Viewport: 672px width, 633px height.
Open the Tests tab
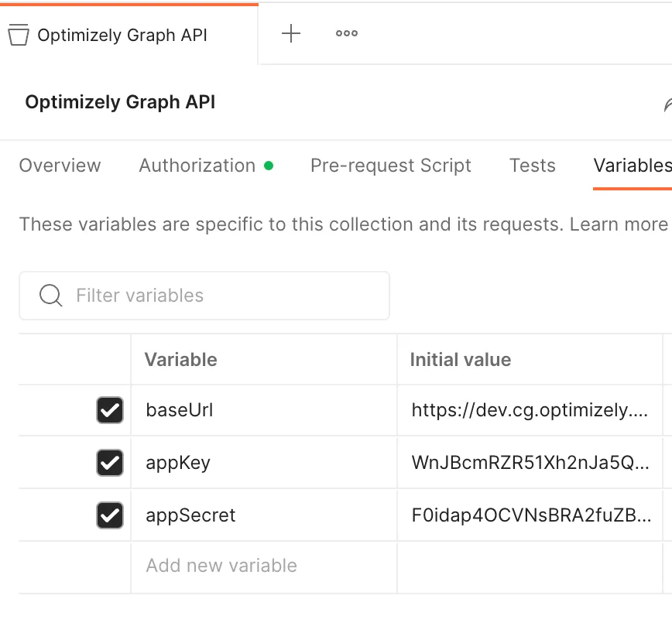tap(533, 166)
